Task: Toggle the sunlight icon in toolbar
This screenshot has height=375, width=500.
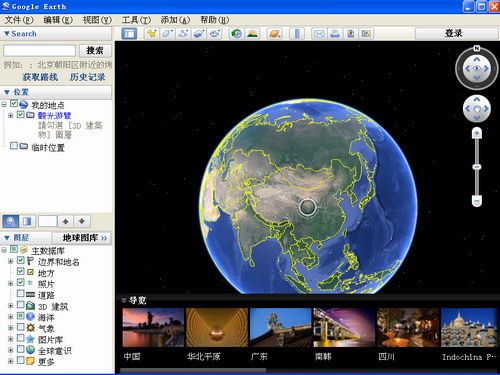Action: [x=252, y=34]
